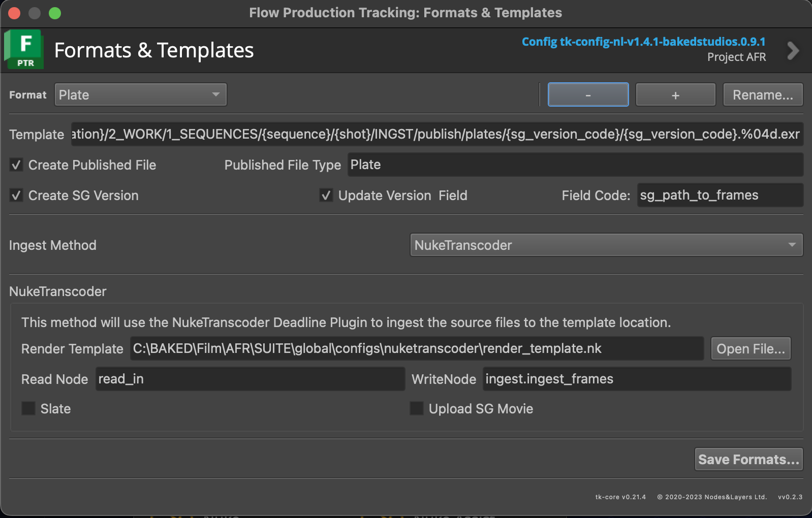Click into the Template path field
The width and height of the screenshot is (812, 518).
coord(436,135)
